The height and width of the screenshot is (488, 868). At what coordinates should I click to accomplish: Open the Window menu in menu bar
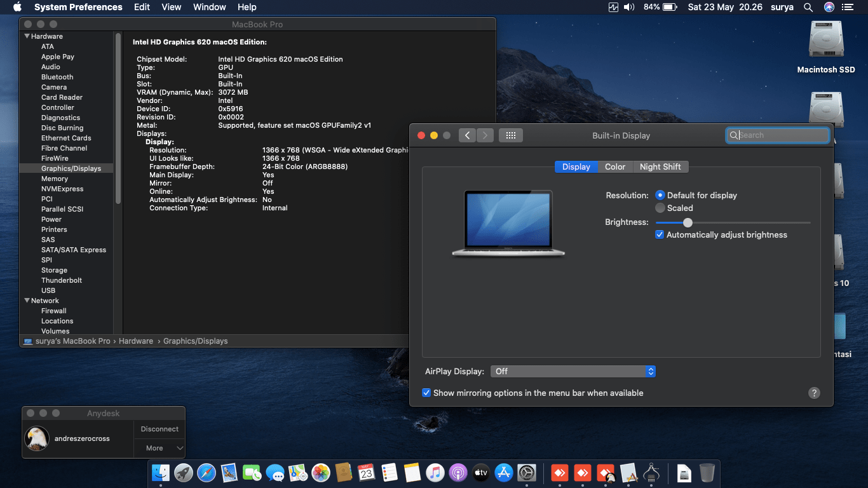(x=209, y=8)
